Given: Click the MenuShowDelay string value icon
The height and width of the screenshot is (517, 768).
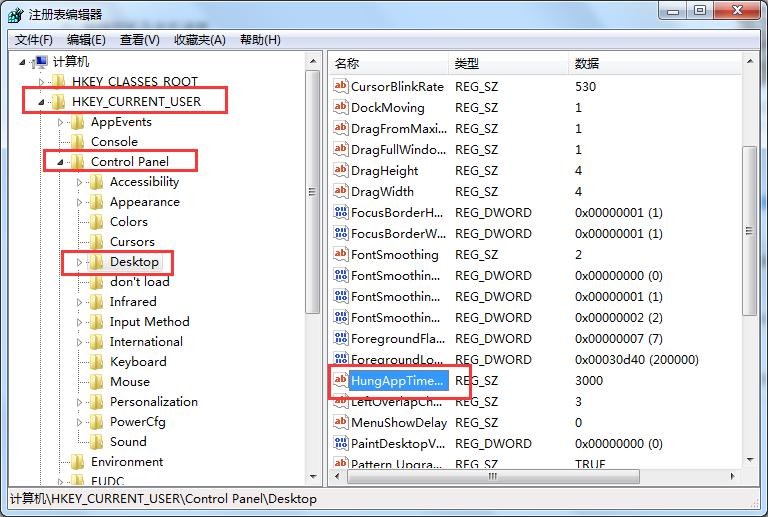Looking at the screenshot, I should coord(340,422).
